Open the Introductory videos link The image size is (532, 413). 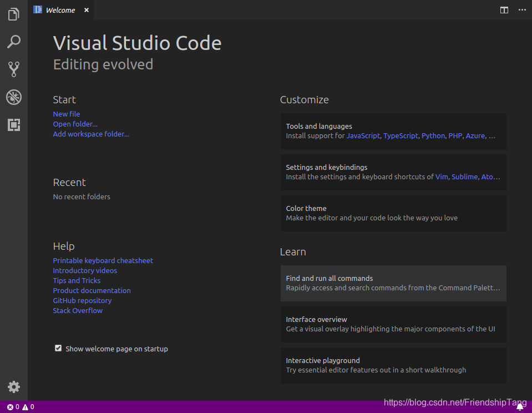85,271
